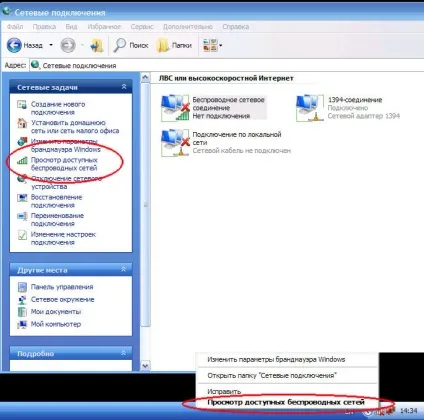Click the Мои документы icon

(22, 312)
